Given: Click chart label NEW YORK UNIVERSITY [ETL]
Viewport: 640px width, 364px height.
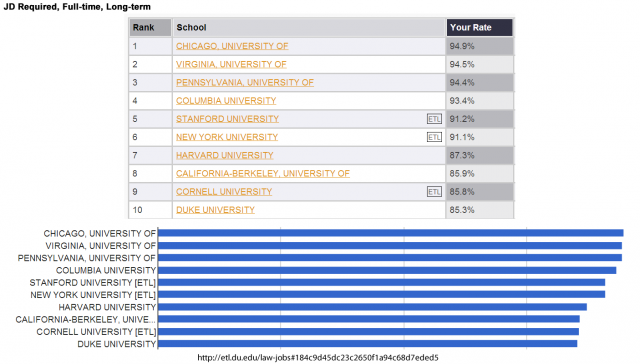Looking at the screenshot, I should (x=93, y=295).
